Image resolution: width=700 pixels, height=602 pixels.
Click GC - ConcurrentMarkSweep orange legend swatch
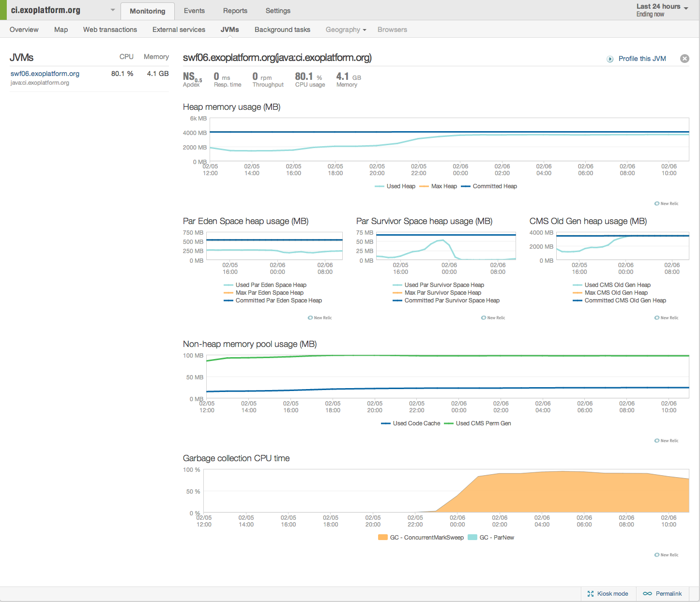382,538
